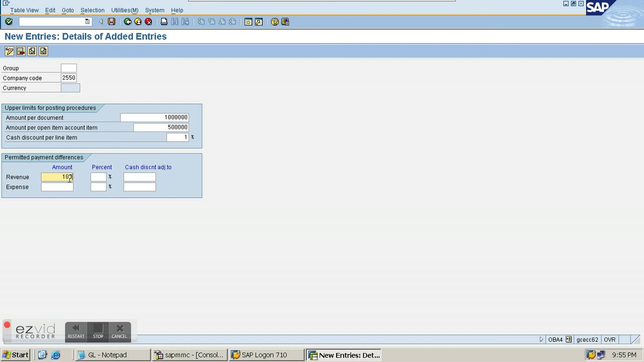Screen dimensions: 644x362
Task: Open the Table View menu
Action: pos(24,10)
